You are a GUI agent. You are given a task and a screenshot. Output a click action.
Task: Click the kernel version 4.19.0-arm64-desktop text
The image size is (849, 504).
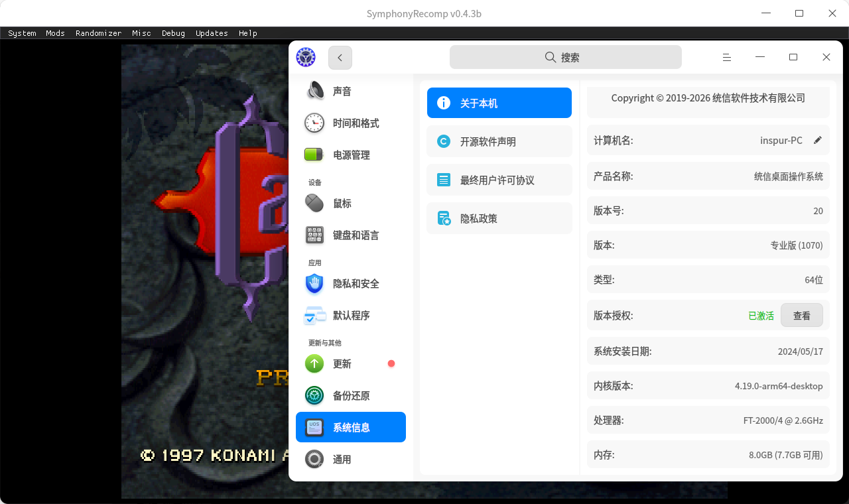click(x=779, y=386)
